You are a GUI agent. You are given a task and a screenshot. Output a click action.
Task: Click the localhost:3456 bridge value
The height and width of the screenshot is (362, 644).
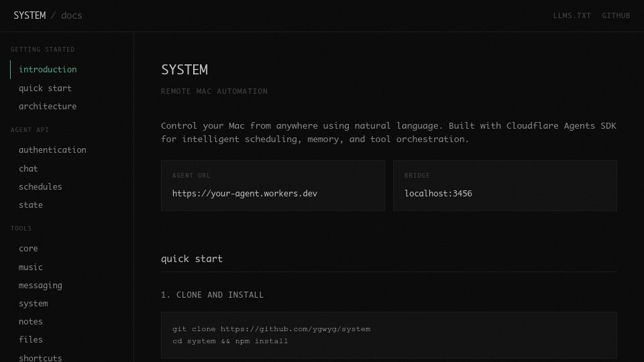coord(438,193)
